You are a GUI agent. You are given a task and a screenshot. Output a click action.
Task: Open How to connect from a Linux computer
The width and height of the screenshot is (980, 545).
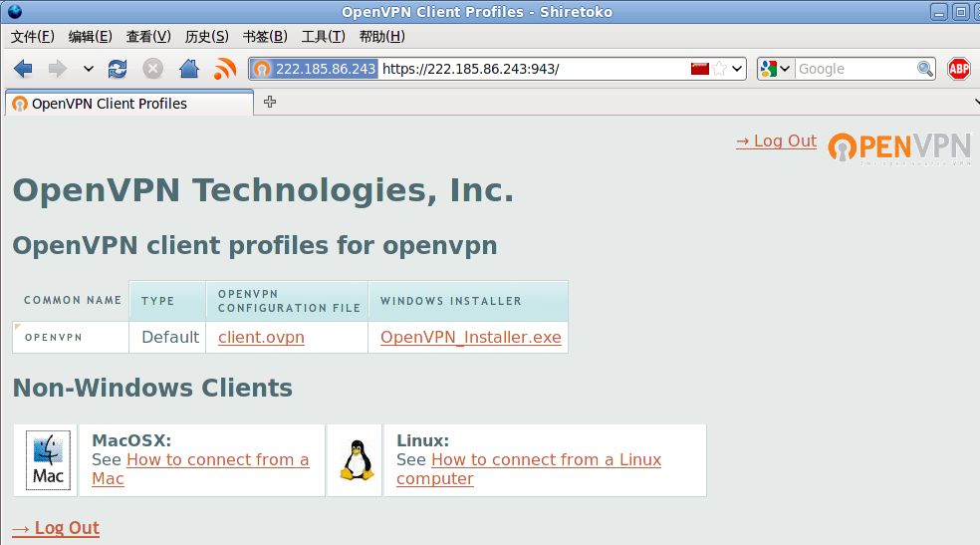528,468
